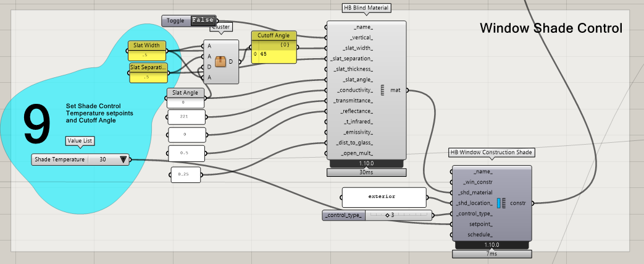Select the Slat Separation panel header

point(148,67)
